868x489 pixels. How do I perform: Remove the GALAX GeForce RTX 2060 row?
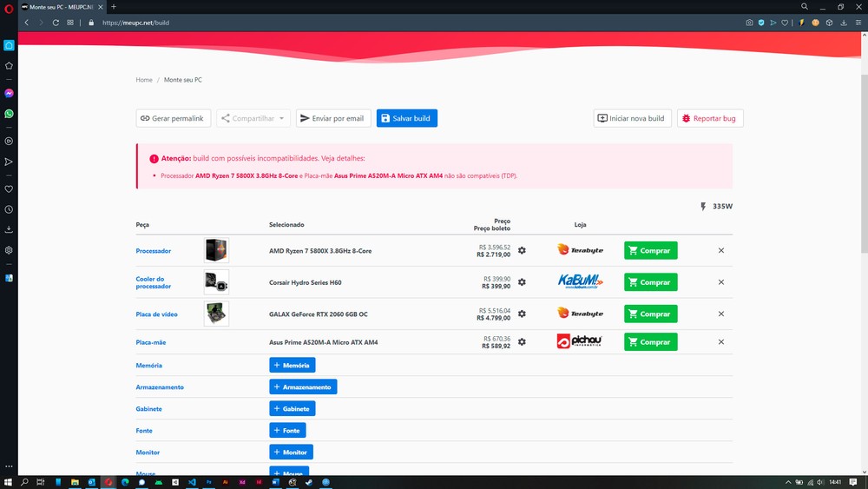[x=720, y=314]
